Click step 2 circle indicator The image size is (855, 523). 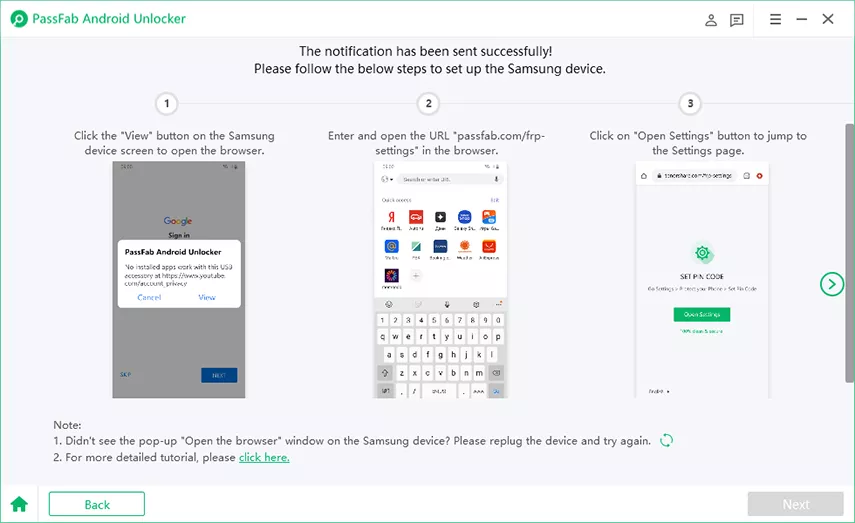coord(428,104)
